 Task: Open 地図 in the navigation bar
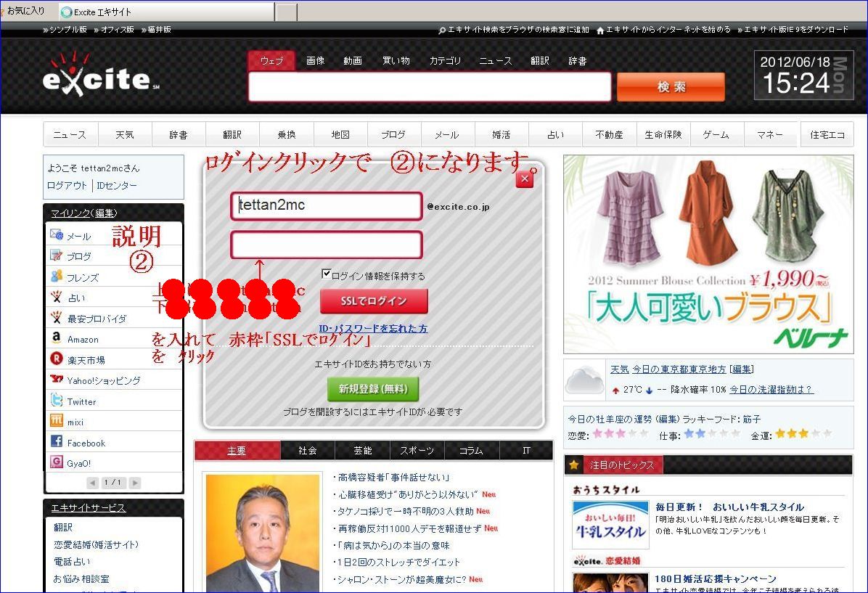pyautogui.click(x=340, y=134)
